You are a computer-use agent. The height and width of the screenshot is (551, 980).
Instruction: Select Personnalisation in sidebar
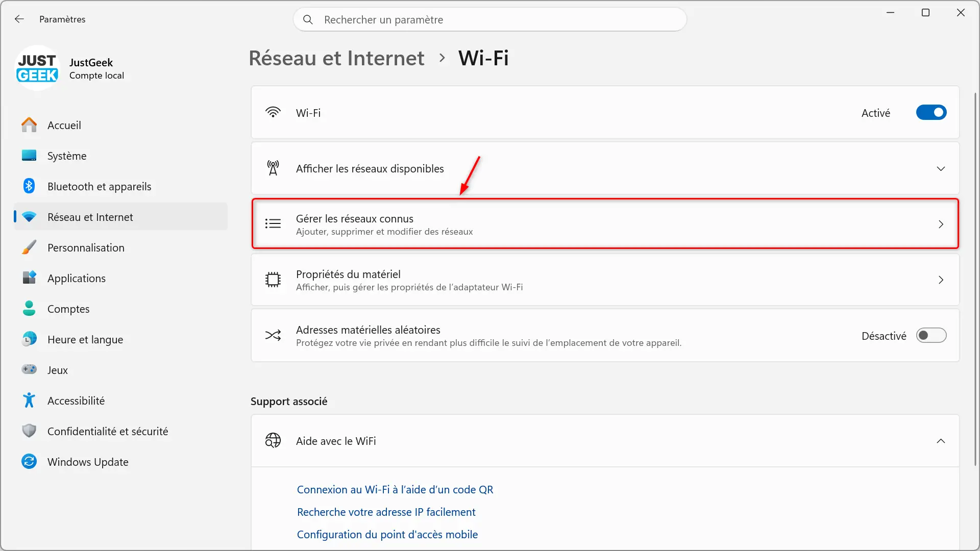tap(120, 247)
